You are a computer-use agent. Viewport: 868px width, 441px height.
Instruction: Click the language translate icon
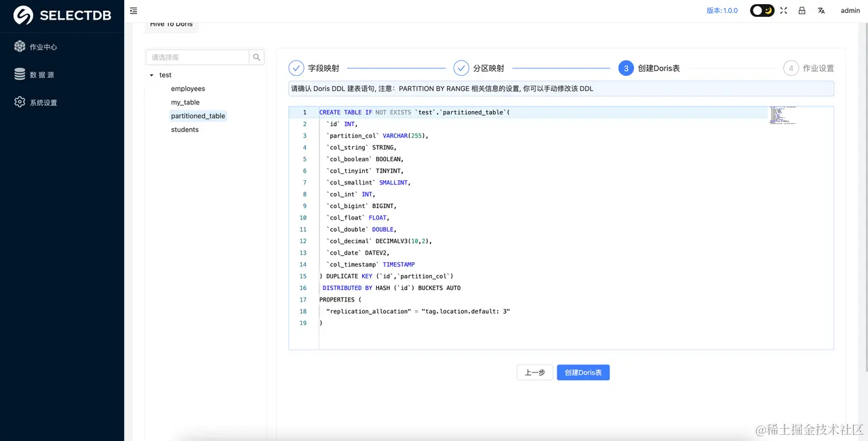(x=821, y=11)
